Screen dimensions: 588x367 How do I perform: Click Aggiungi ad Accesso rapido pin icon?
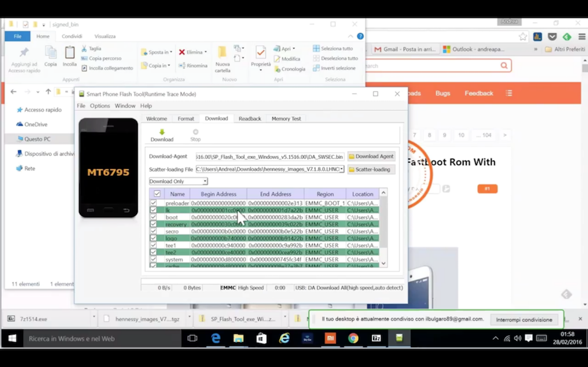(24, 52)
